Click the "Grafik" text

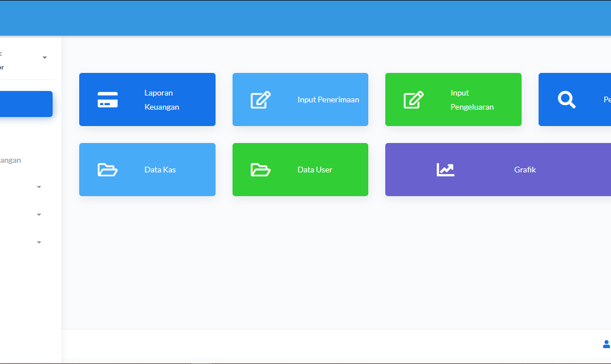[525, 170]
